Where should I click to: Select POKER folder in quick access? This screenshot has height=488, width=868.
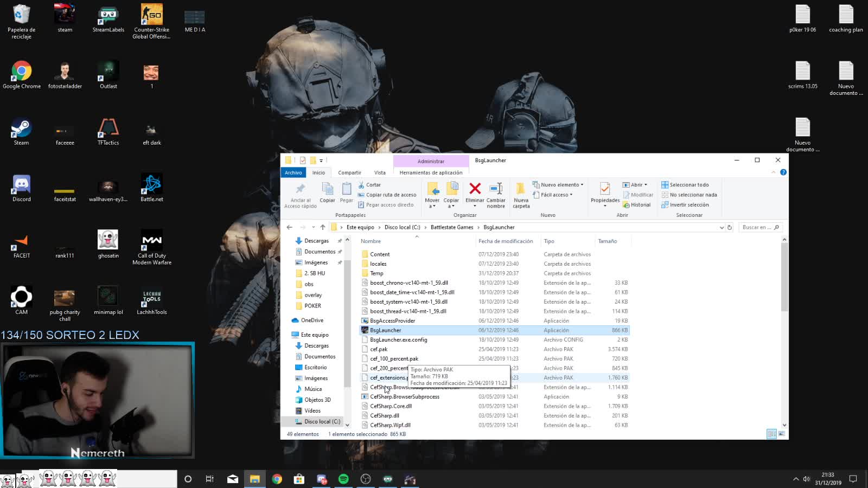click(312, 306)
